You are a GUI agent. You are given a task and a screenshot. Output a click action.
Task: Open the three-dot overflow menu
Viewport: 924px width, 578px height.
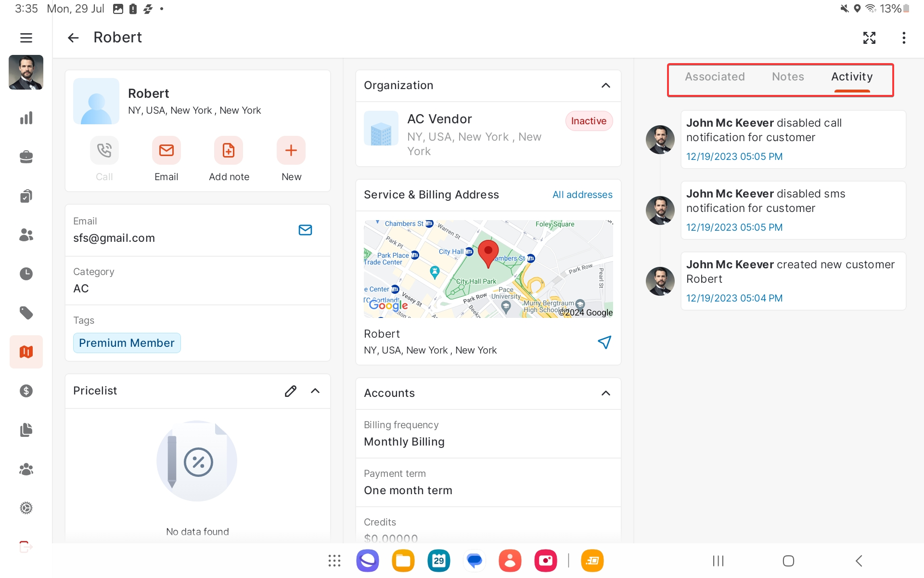point(904,38)
